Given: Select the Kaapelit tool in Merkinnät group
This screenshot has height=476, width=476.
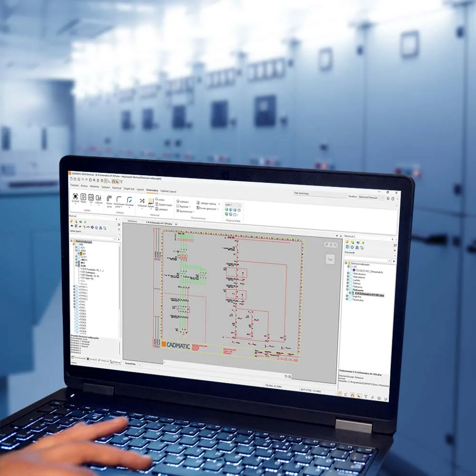Looking at the screenshot, I should point(151,202).
